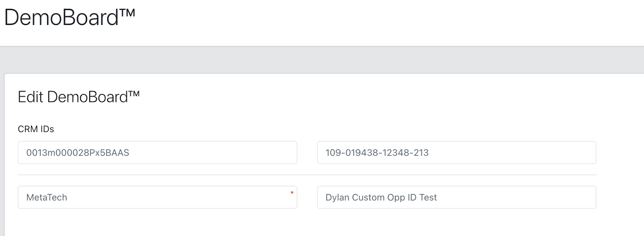Click the gray band below the page header
Screen dimensions: 644x236
pyautogui.click(x=322, y=60)
